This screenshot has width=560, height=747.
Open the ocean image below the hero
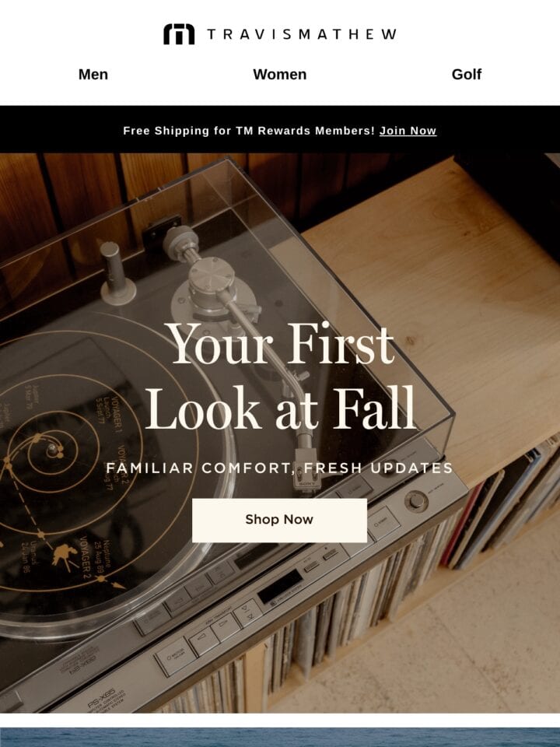(x=280, y=737)
